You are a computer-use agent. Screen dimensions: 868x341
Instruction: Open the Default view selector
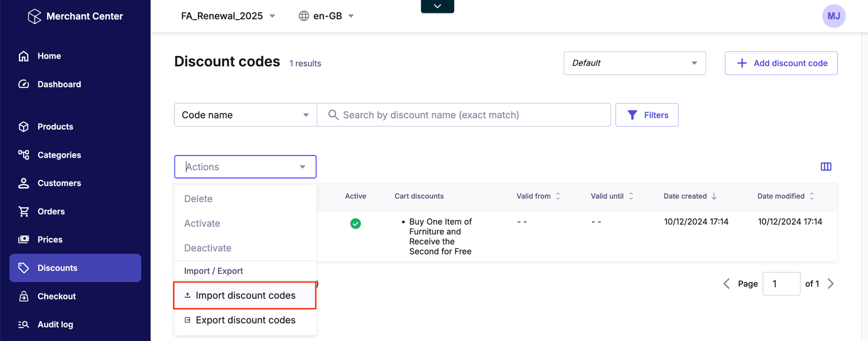point(634,63)
